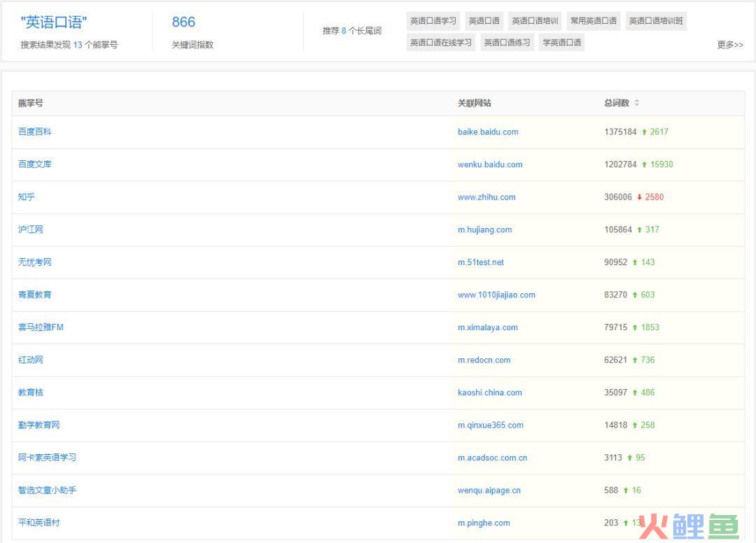The image size is (756, 543).
Task: Click the 熊掌号 column header
Action: tap(30, 103)
